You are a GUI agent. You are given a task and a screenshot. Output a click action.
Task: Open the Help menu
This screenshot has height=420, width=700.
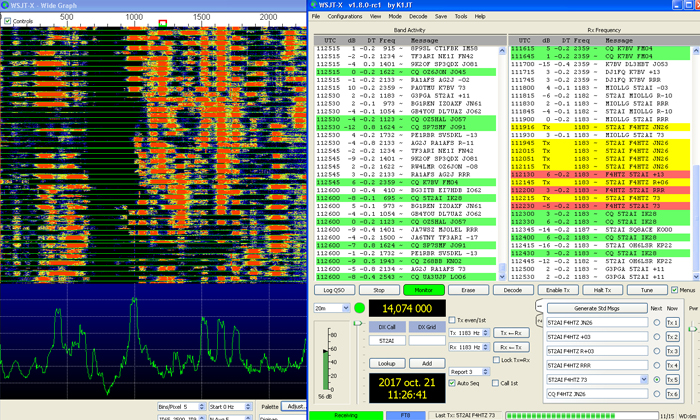point(480,17)
